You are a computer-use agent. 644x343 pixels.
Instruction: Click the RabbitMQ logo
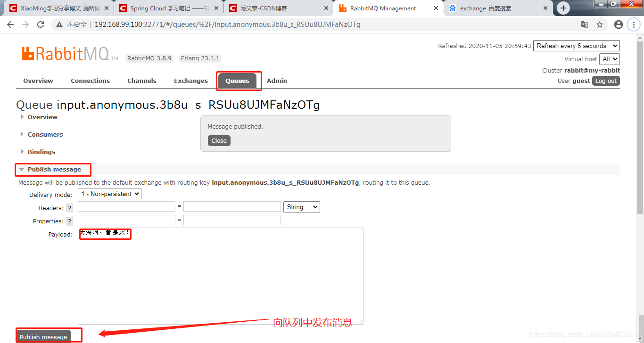pyautogui.click(x=70, y=54)
